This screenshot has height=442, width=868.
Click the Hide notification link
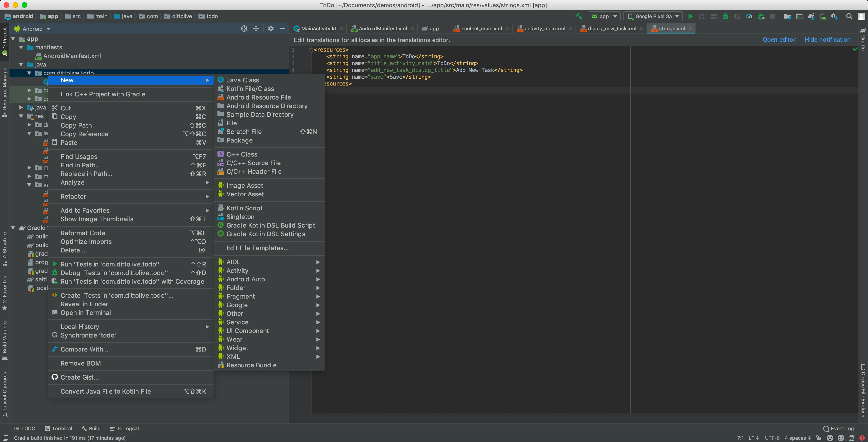(827, 40)
